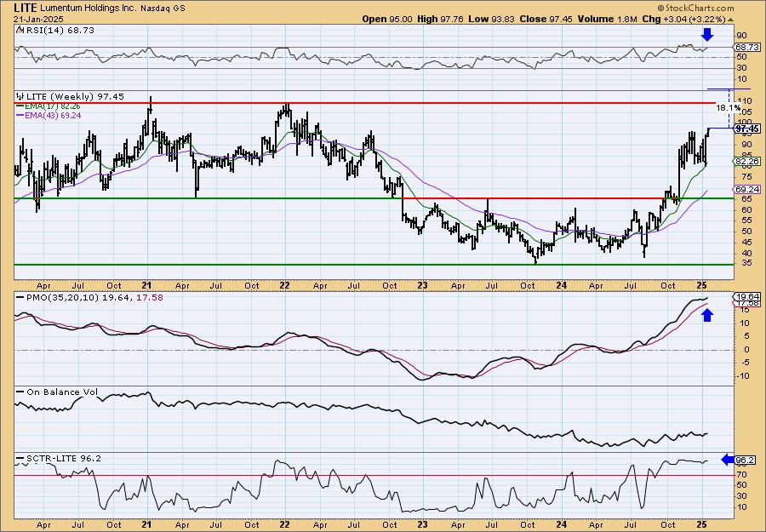The width and height of the screenshot is (766, 532).
Task: Click the SCTR-LITE 96.2 panel label
Action: pyautogui.click(x=64, y=459)
